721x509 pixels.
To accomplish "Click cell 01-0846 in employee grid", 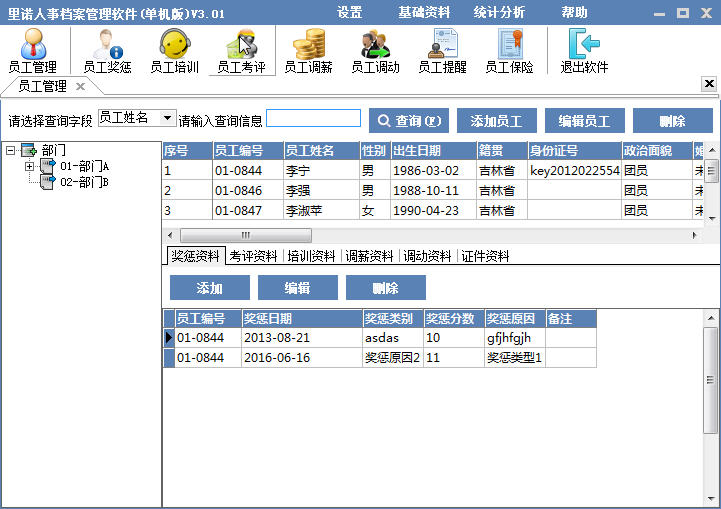I will pyautogui.click(x=248, y=190).
